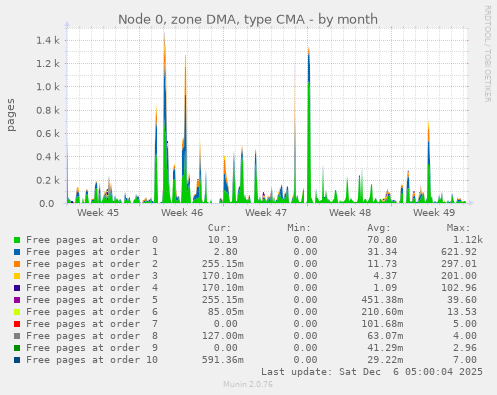Image resolution: width=497 pixels, height=395 pixels.
Task: Click the 'Cur:' column header
Action: coord(219,228)
